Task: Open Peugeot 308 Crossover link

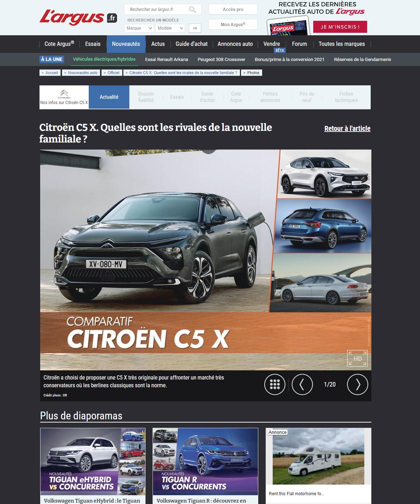Action: (x=221, y=60)
